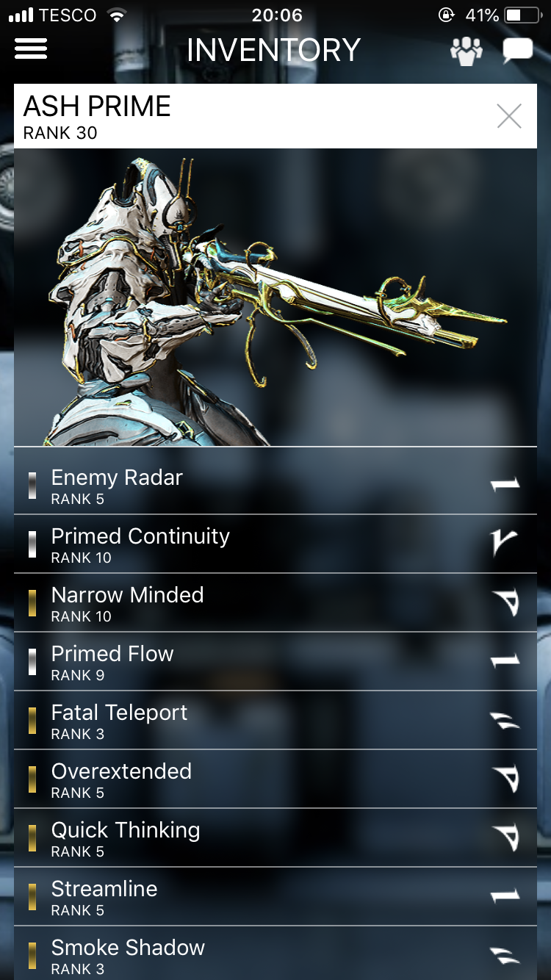Tap the Enemy Radar polarity icon
Viewport: 551px width, 980px height.
point(505,484)
